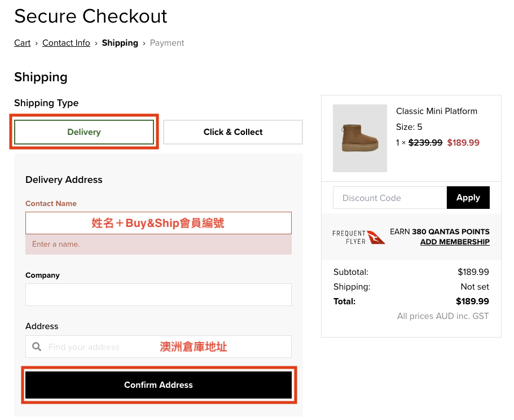Apply the discount code
Image resolution: width=514 pixels, height=420 pixels.
click(468, 198)
